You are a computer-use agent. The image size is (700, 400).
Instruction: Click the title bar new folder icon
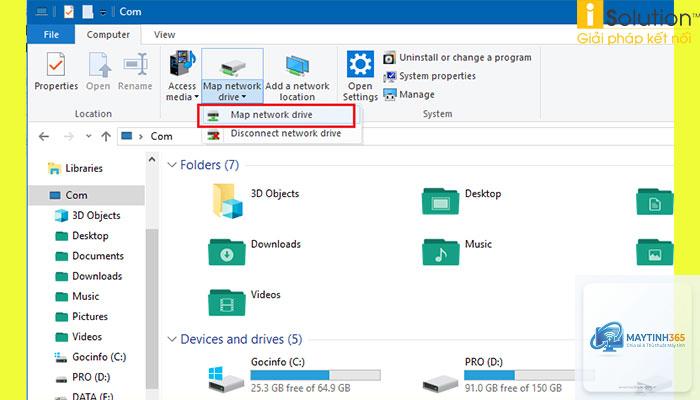pyautogui.click(x=88, y=12)
